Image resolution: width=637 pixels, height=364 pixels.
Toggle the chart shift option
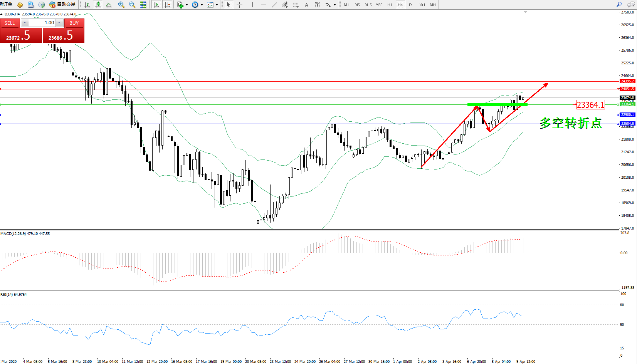click(x=167, y=5)
